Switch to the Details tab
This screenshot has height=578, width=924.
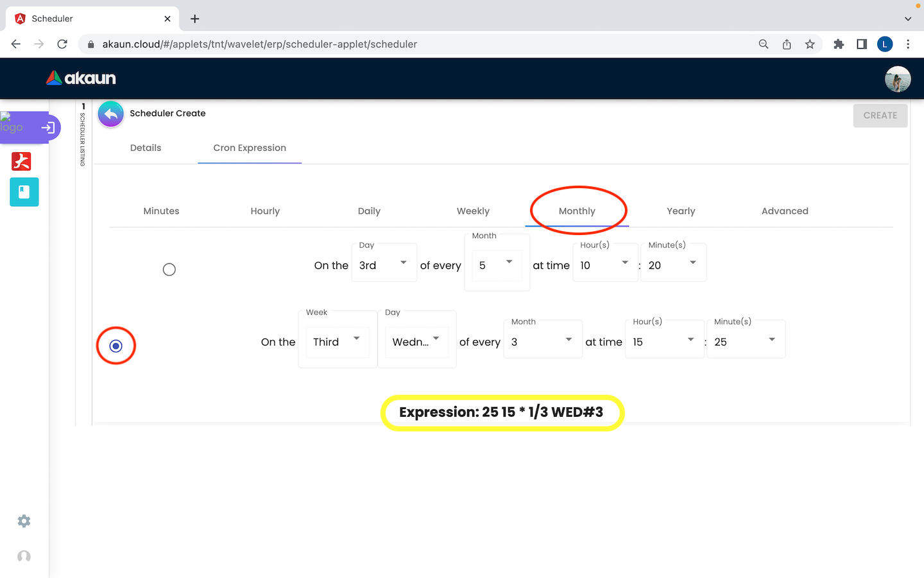tap(146, 148)
